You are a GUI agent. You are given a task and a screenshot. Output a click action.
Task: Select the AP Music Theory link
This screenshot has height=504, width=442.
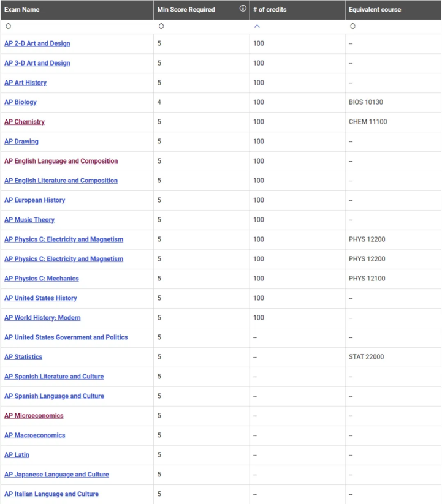point(29,220)
